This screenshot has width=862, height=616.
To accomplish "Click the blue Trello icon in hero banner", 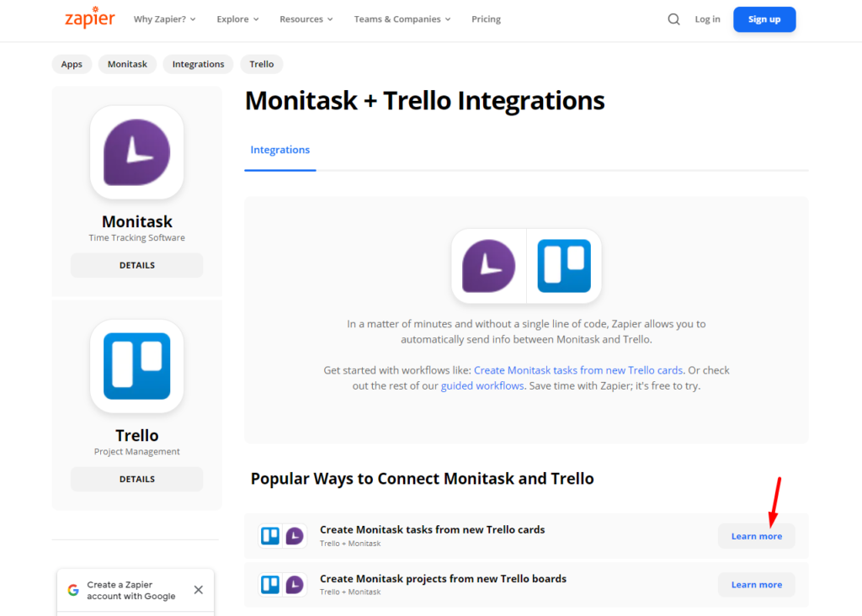I will pos(564,266).
